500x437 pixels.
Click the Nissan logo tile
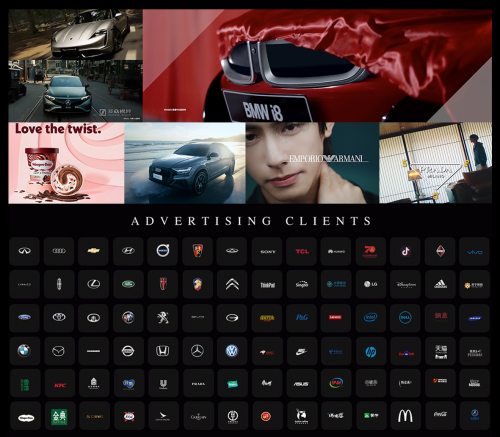click(128, 351)
